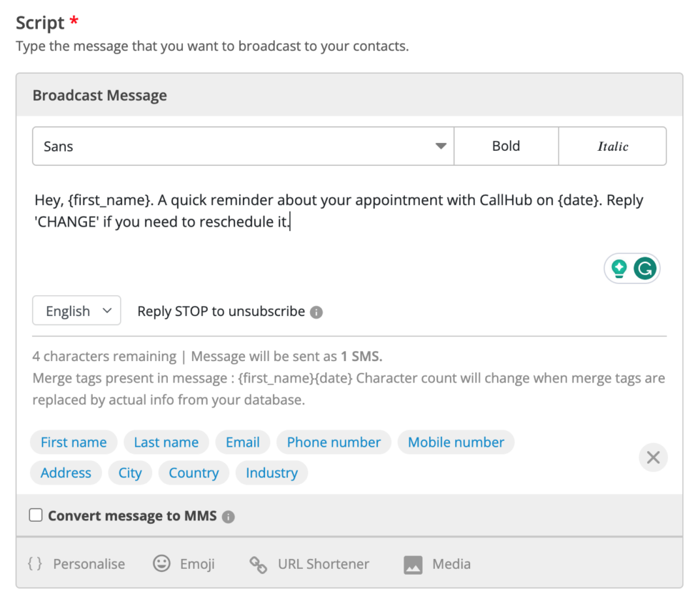Click the Grammarly G icon
The image size is (700, 604).
(x=644, y=269)
